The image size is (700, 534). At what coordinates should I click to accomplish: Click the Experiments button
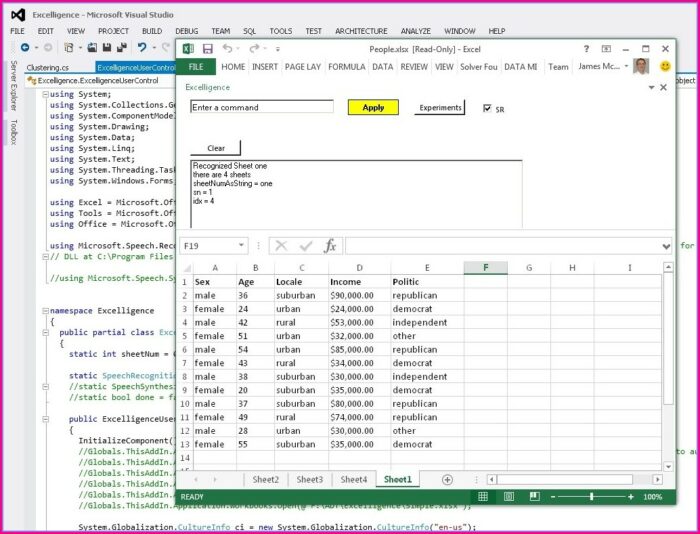440,107
